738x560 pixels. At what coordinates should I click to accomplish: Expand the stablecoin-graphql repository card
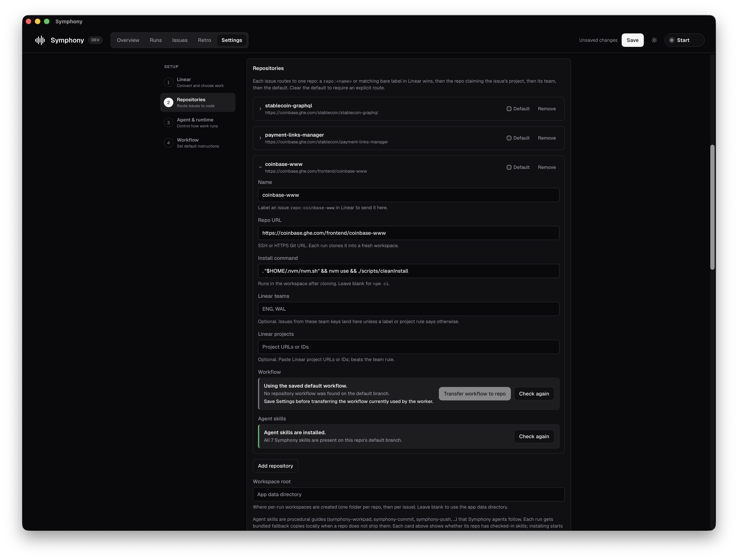tap(260, 109)
